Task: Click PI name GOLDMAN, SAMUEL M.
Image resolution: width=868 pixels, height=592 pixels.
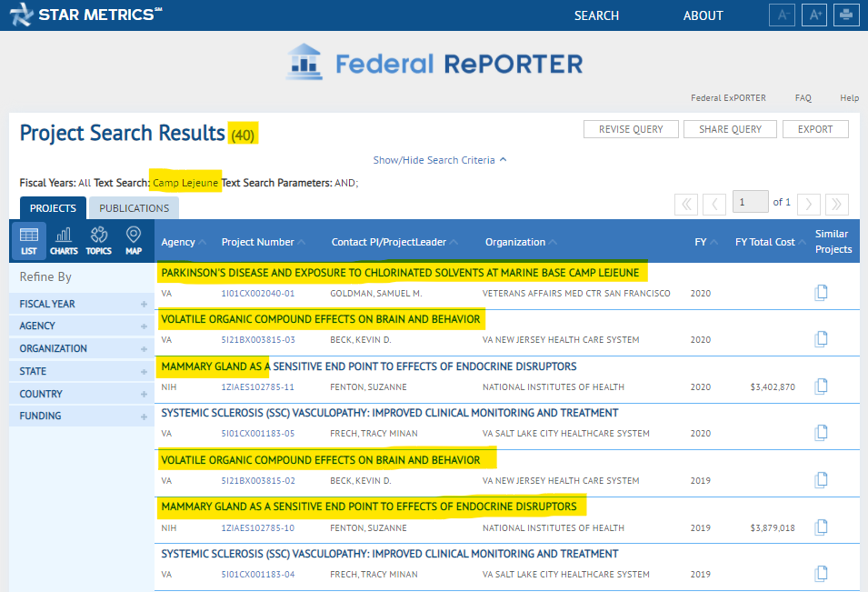Action: click(376, 293)
